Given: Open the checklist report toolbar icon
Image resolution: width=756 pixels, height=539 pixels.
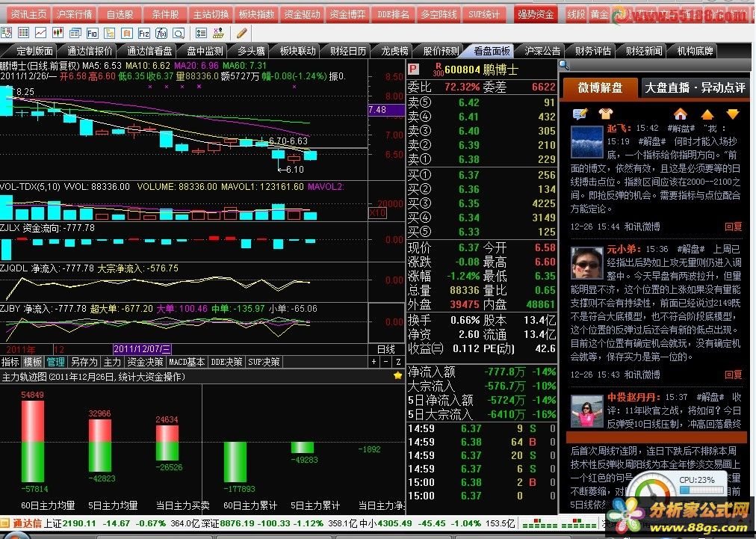Looking at the screenshot, I should click(x=6, y=33).
